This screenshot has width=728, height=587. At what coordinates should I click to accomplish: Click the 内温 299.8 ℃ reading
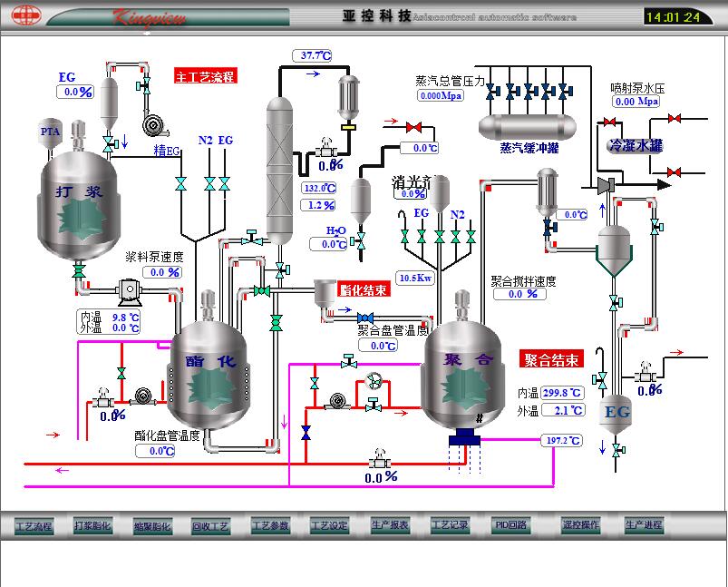point(562,393)
